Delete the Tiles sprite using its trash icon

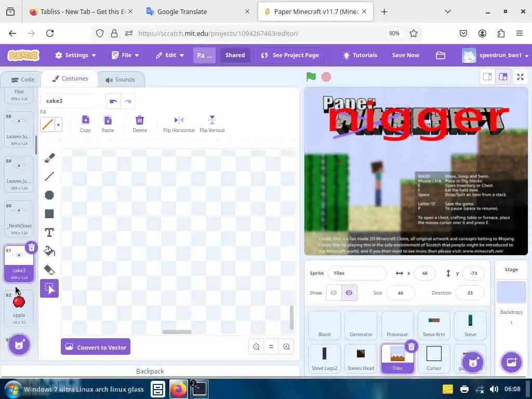point(411,347)
